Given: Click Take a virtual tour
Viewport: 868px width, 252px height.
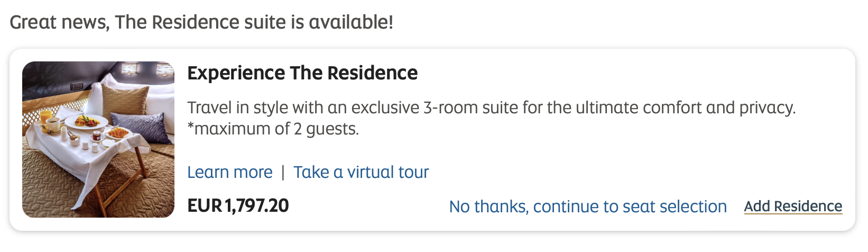Looking at the screenshot, I should pos(361,173).
